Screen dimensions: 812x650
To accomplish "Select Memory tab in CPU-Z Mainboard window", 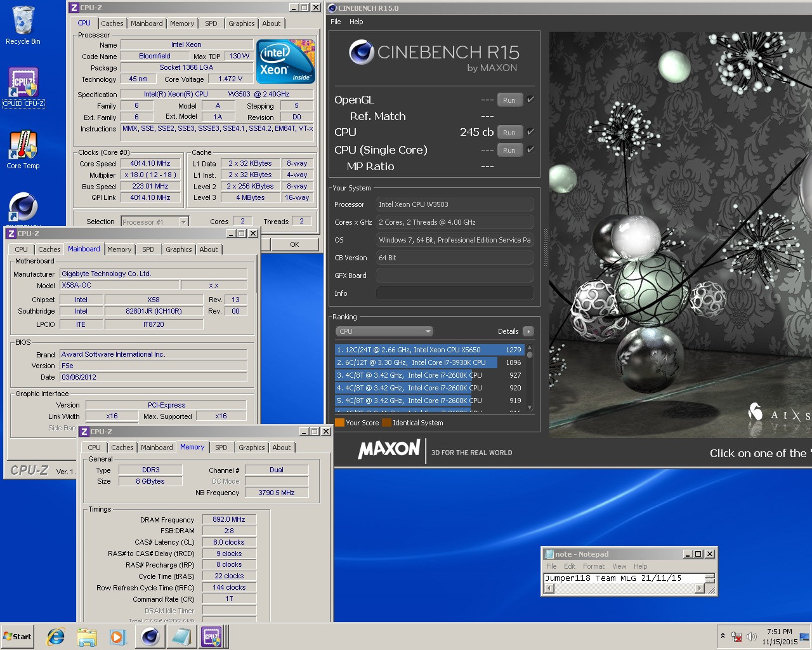I will pos(119,249).
